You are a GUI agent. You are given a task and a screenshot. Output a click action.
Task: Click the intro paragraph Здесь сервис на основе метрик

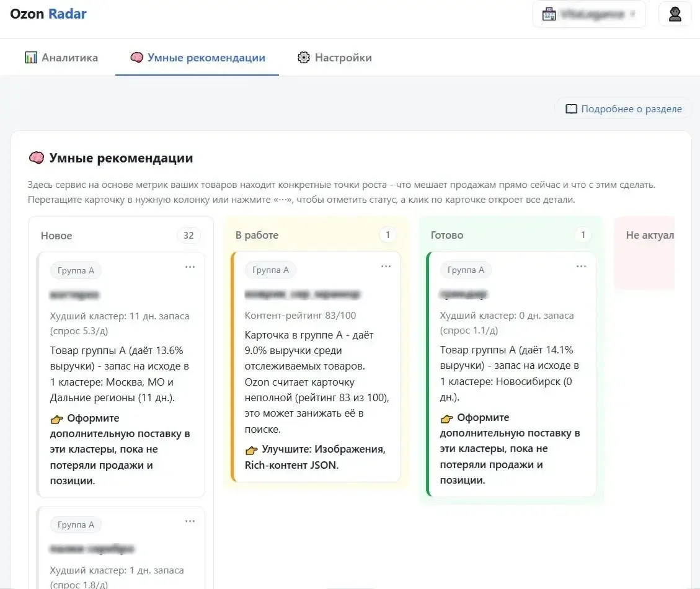(341, 192)
